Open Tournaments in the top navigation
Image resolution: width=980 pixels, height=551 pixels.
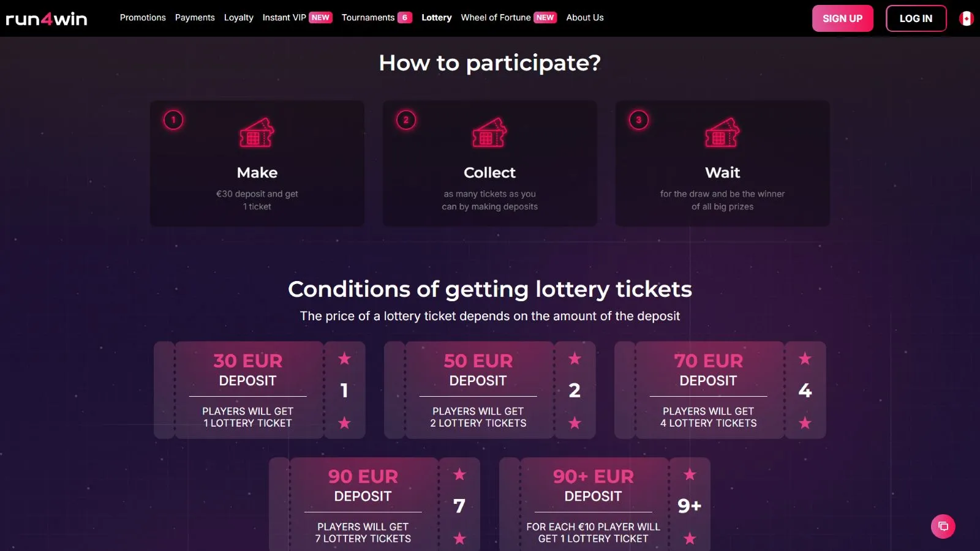[368, 18]
